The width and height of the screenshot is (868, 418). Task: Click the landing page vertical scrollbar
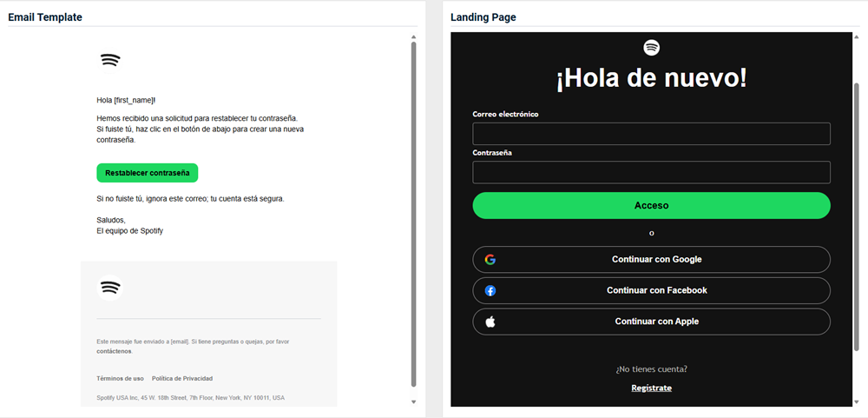coord(858,217)
